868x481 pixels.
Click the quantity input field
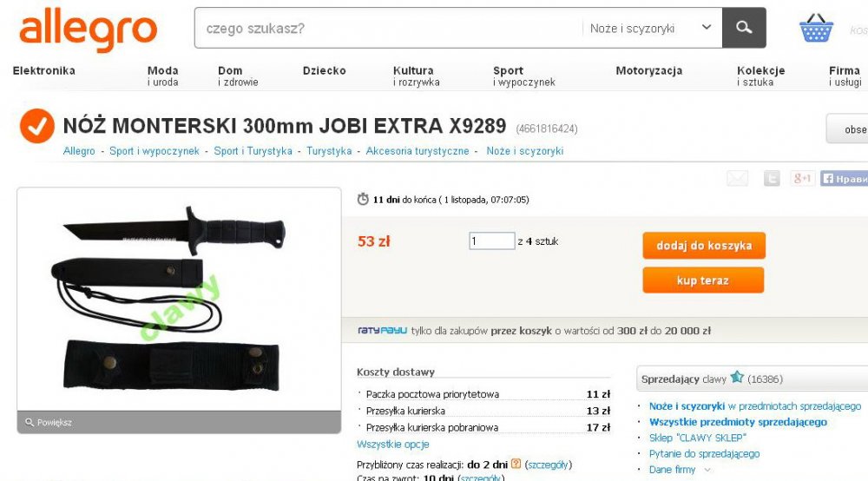coord(492,240)
